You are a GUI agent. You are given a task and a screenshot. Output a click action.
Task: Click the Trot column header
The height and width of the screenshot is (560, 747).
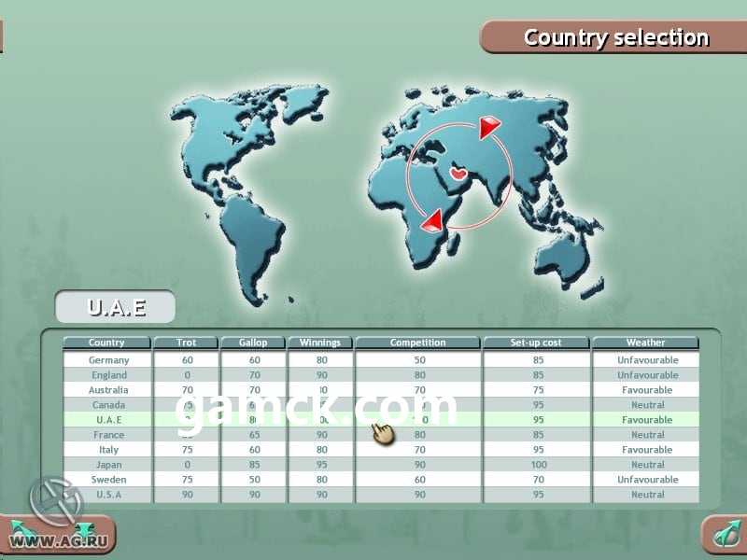(186, 343)
